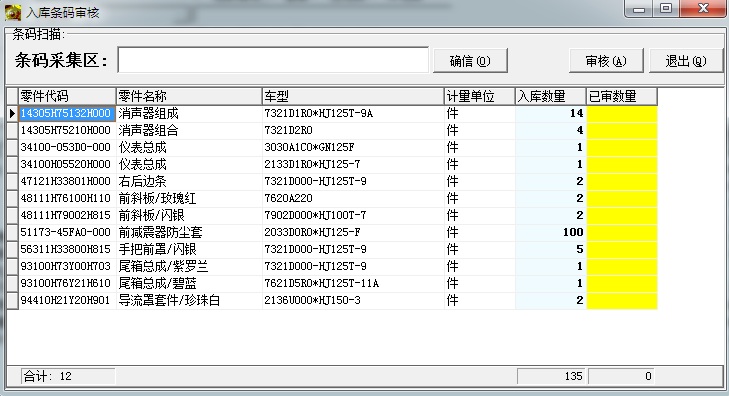Screen dimensions: 729x396
Task: Click the 车型 column header
Action: [x=353, y=96]
